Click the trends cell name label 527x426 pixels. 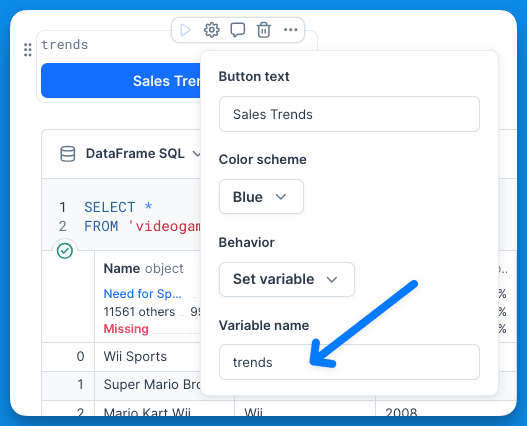[65, 45]
